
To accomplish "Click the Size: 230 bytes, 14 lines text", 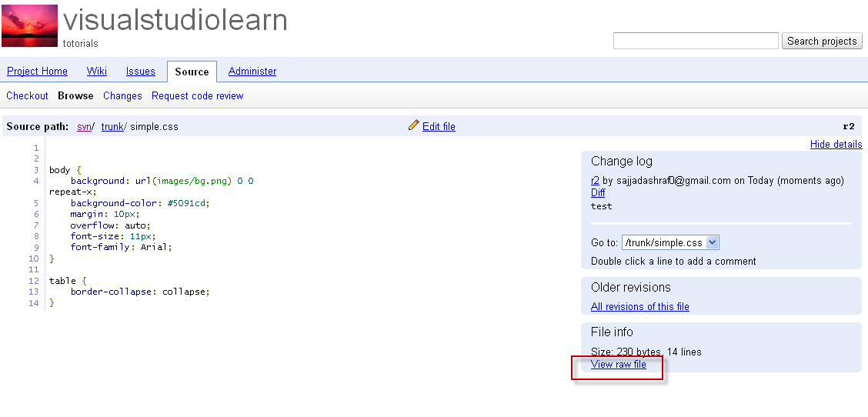I will click(646, 352).
